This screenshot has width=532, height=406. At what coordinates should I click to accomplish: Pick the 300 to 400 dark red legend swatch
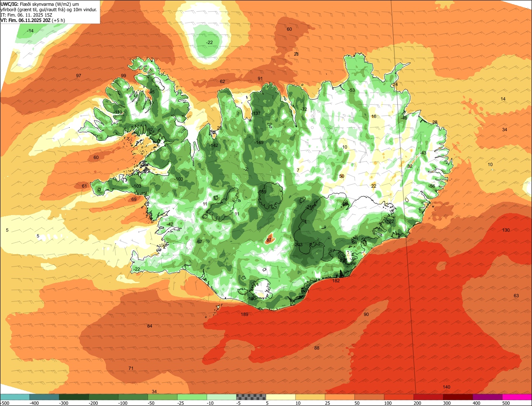pos(458,397)
